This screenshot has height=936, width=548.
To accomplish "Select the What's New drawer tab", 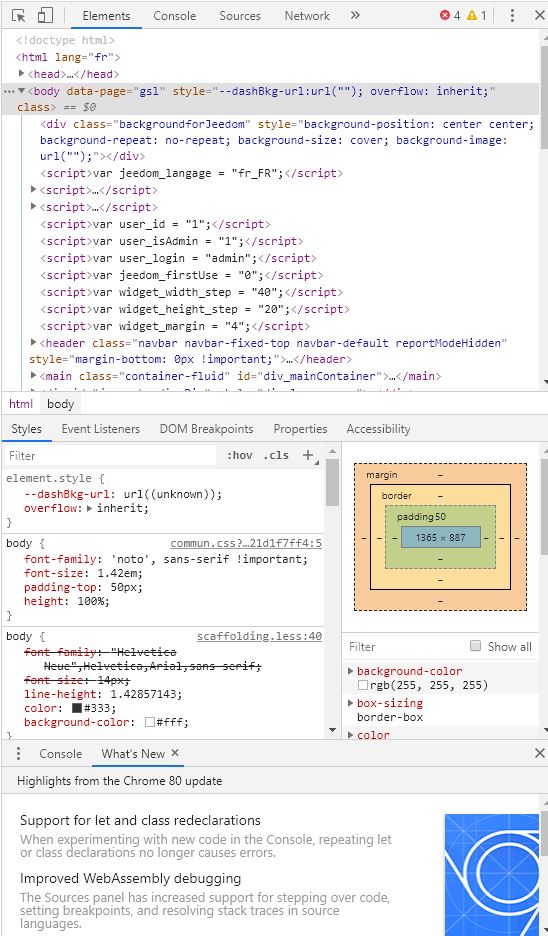I will [x=133, y=753].
